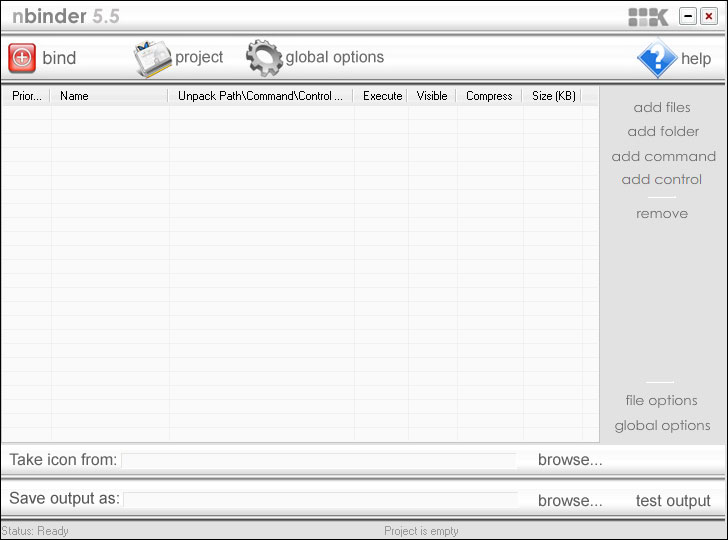
Task: Click test output button
Action: click(673, 501)
